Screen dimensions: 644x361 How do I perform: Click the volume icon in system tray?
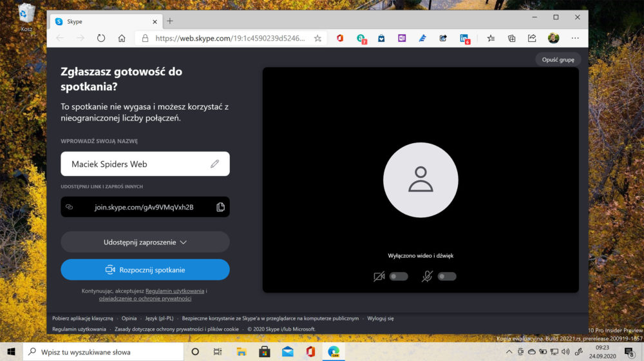(x=565, y=352)
